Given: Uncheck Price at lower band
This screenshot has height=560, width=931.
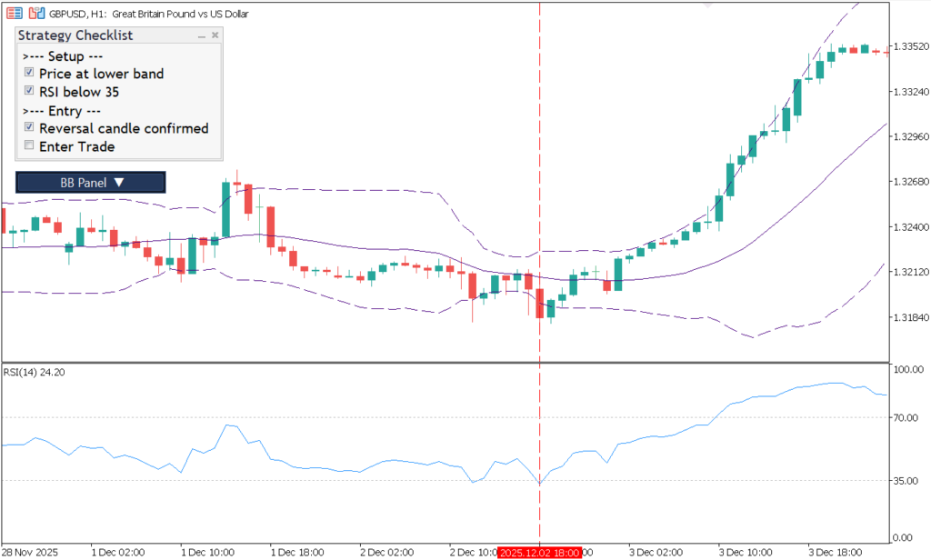Looking at the screenshot, I should 29,73.
